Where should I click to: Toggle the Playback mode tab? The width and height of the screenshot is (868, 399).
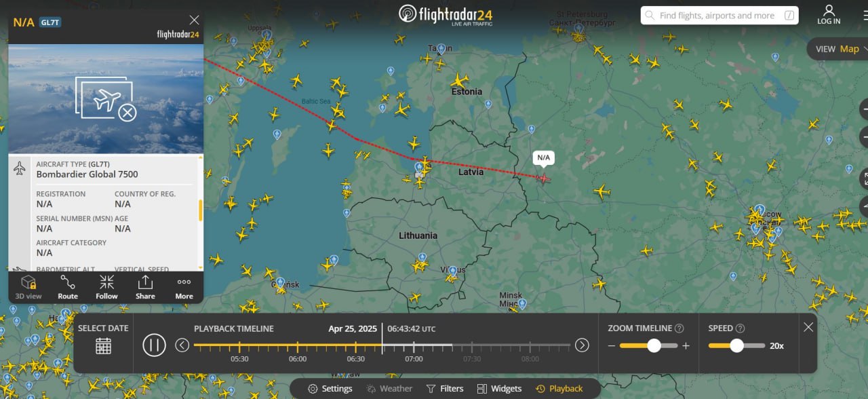point(559,389)
